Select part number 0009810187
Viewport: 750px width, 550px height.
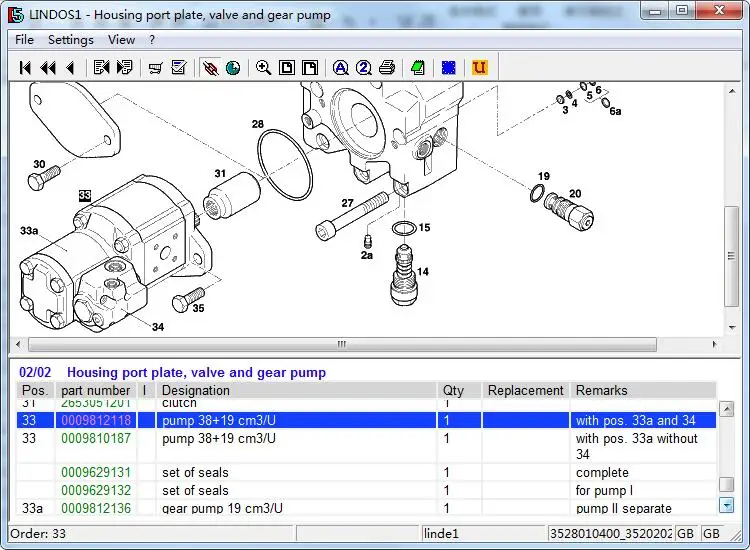[x=96, y=438]
